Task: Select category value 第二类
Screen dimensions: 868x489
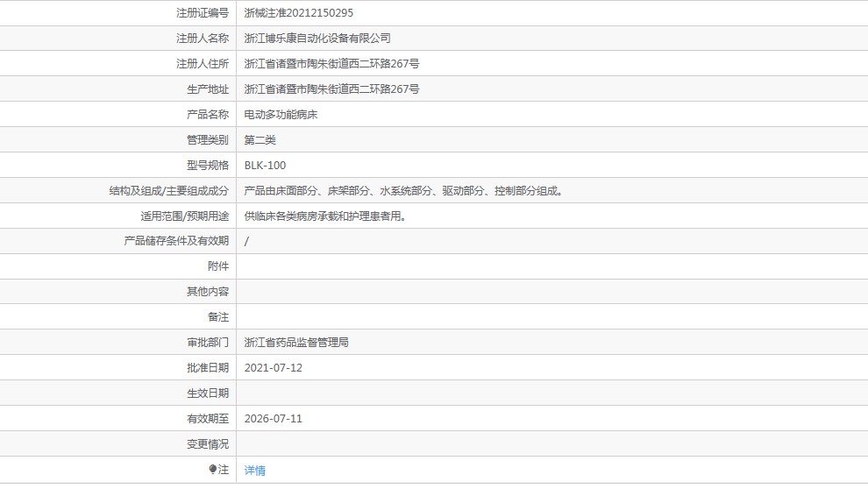Action: pyautogui.click(x=260, y=140)
